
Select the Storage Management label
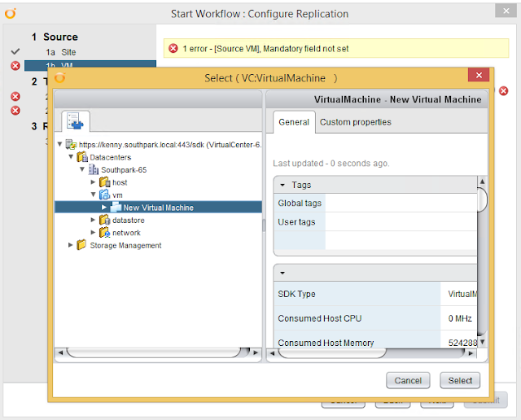[125, 245]
